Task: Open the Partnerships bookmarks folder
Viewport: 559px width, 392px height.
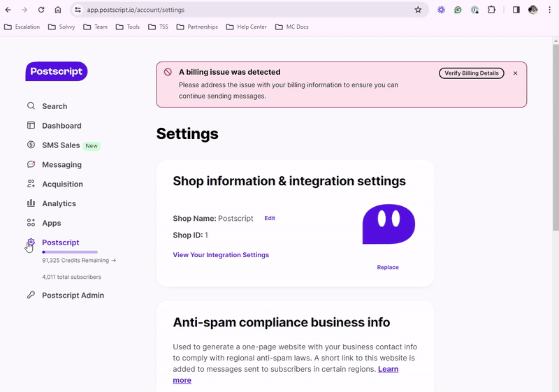Action: click(197, 27)
